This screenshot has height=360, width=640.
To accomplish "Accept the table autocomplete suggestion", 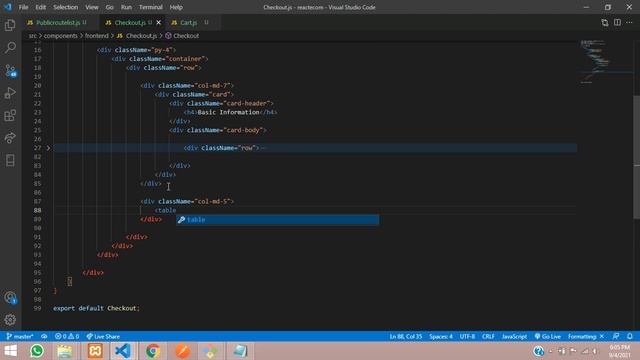I will coord(278,220).
